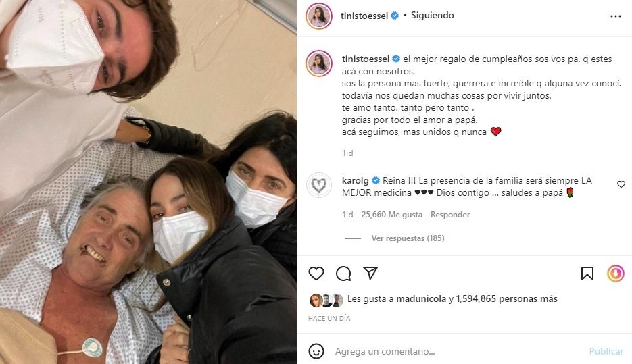
Task: Save post with the bookmark icon
Action: [x=587, y=274]
